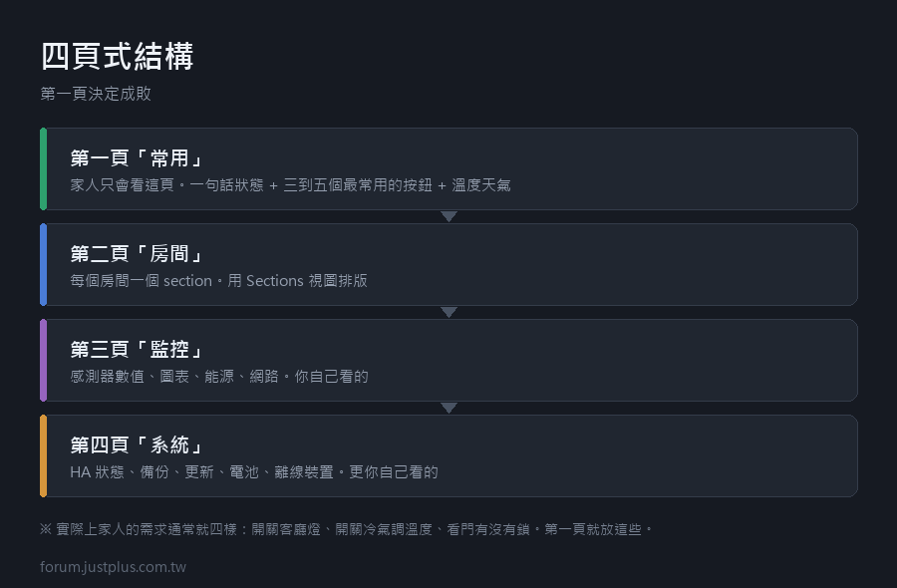Screen dimensions: 897x588
Task: Click the down arrow below 第三頁「監控」card
Action: pyautogui.click(x=449, y=408)
